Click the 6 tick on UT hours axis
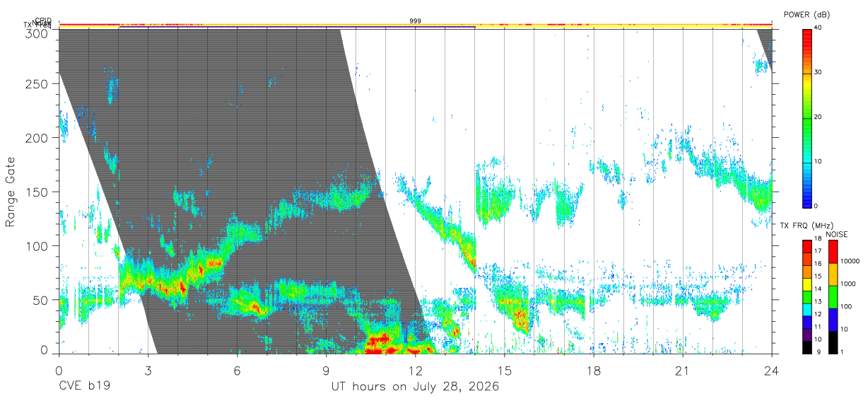The width and height of the screenshot is (868, 401). pyautogui.click(x=237, y=370)
